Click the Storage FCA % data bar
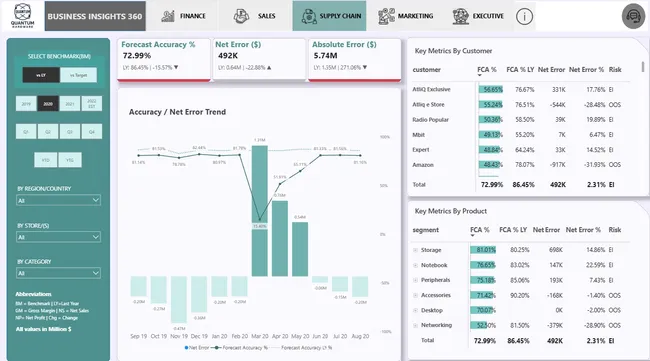650x361 pixels. click(483, 250)
